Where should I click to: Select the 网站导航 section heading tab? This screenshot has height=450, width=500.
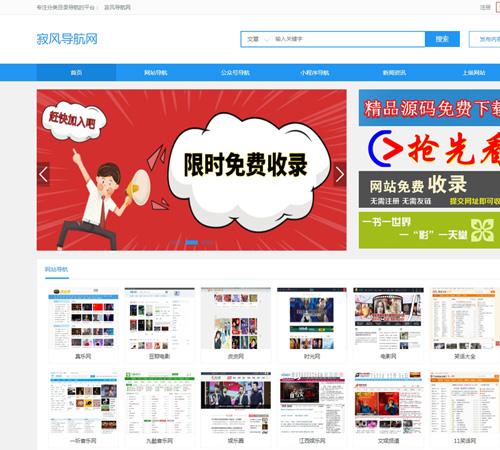pos(57,269)
